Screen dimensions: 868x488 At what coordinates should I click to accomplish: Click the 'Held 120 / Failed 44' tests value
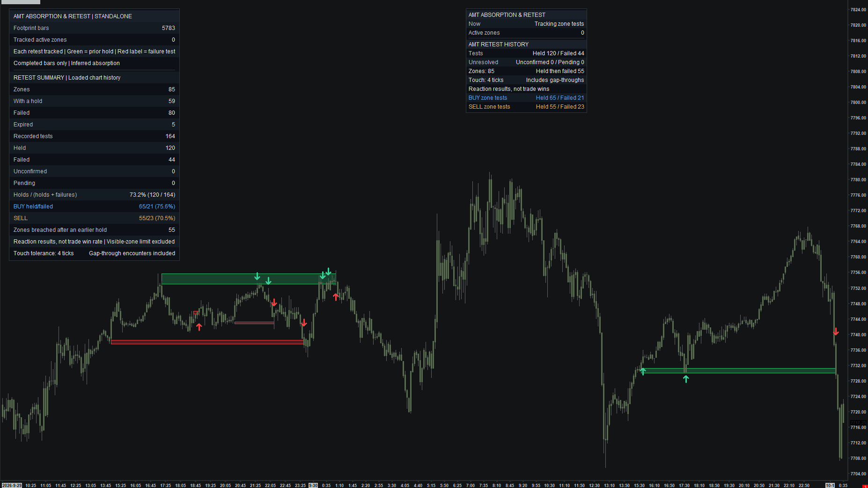click(x=558, y=53)
